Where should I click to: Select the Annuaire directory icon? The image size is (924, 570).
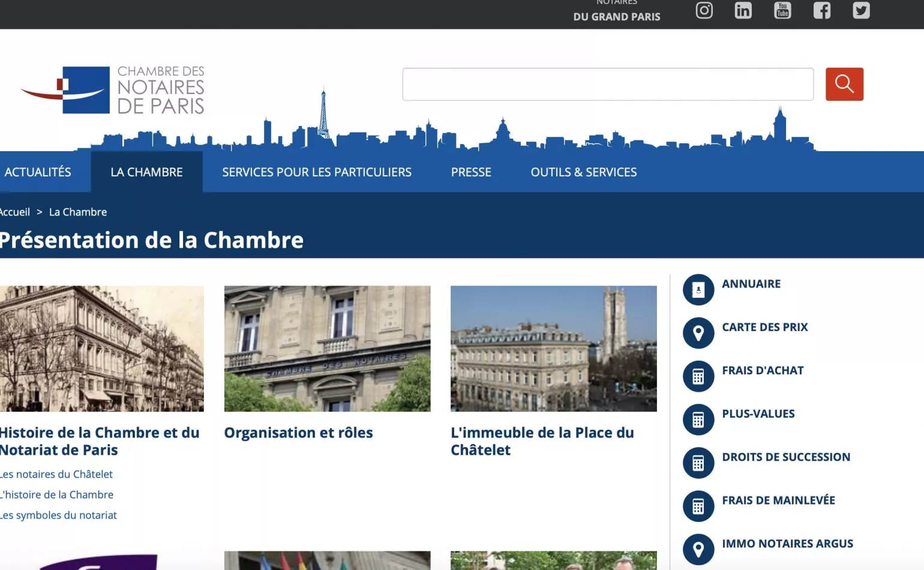(698, 289)
